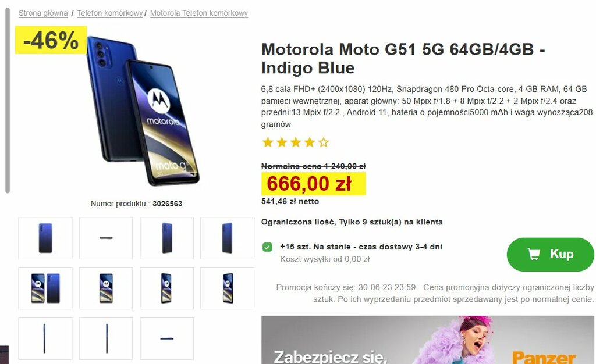Select the bottom-edge blue bar thumbnail

167,338
